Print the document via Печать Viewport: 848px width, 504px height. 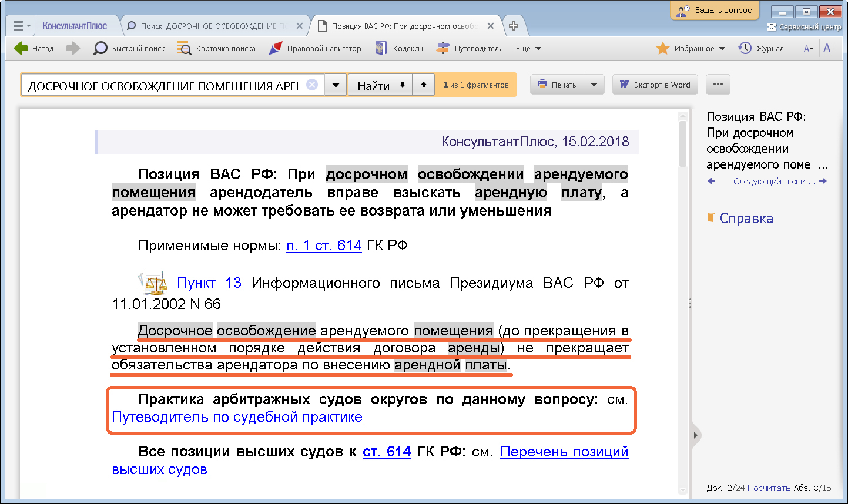tap(557, 85)
